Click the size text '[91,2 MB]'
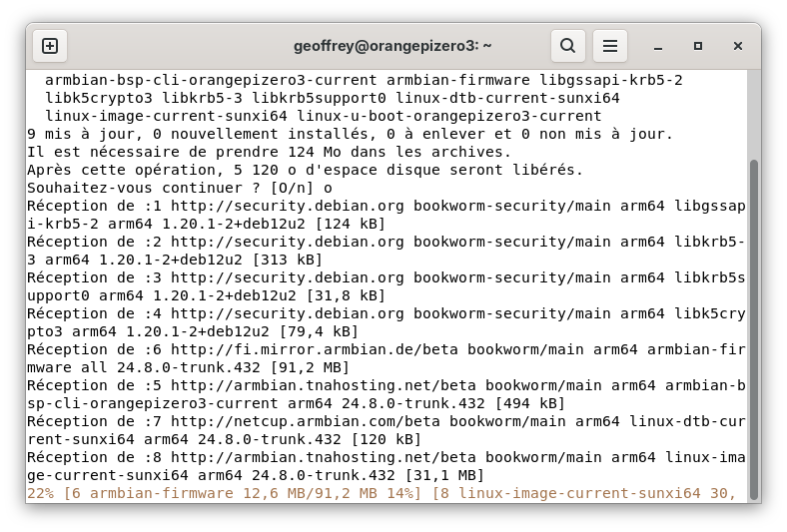The width and height of the screenshot is (787, 532). point(310,367)
